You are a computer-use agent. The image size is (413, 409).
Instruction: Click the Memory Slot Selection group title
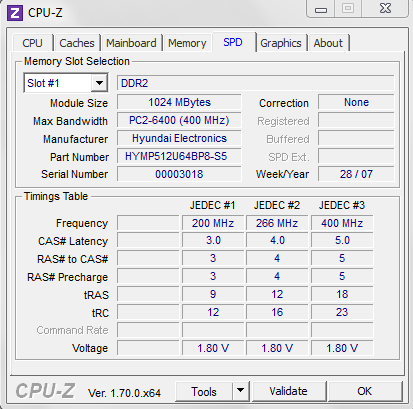(x=77, y=61)
